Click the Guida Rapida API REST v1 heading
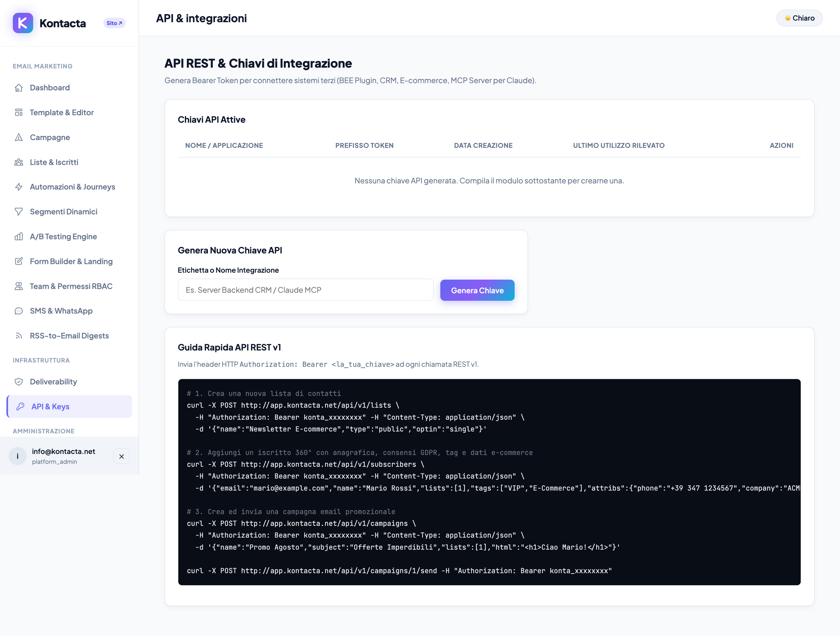The image size is (840, 636). [229, 348]
